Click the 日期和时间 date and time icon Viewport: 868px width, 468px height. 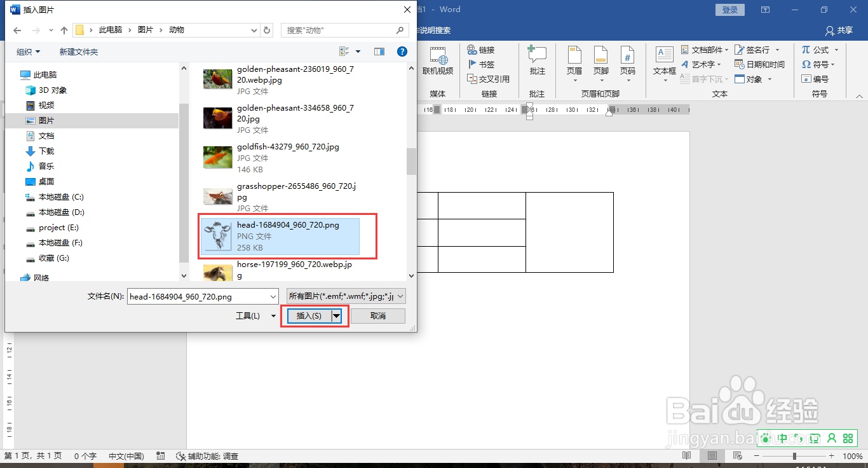(739, 64)
